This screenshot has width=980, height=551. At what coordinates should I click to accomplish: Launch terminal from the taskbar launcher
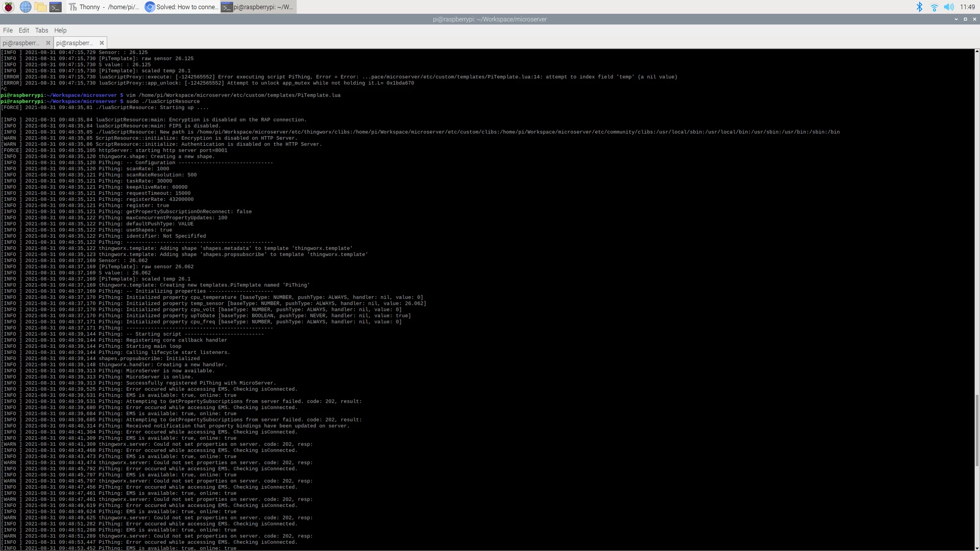(56, 7)
